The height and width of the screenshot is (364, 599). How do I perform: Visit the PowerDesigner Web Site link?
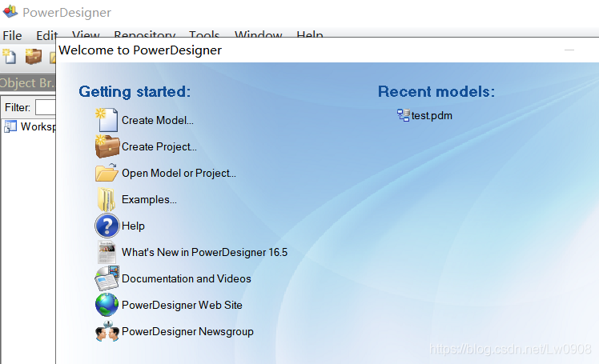point(182,305)
